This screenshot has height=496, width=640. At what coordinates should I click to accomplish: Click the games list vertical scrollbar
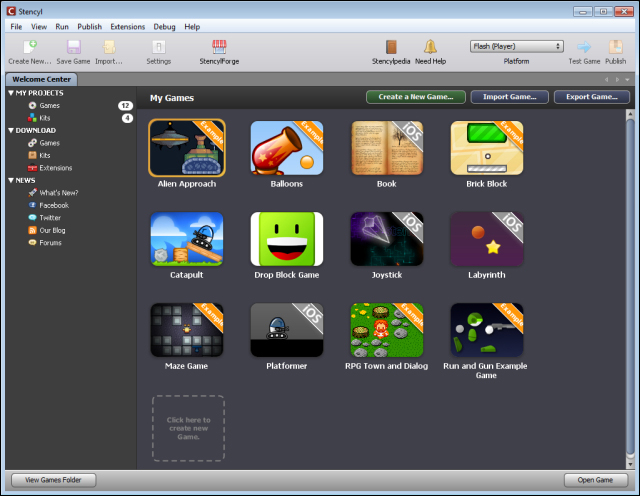pos(630,286)
